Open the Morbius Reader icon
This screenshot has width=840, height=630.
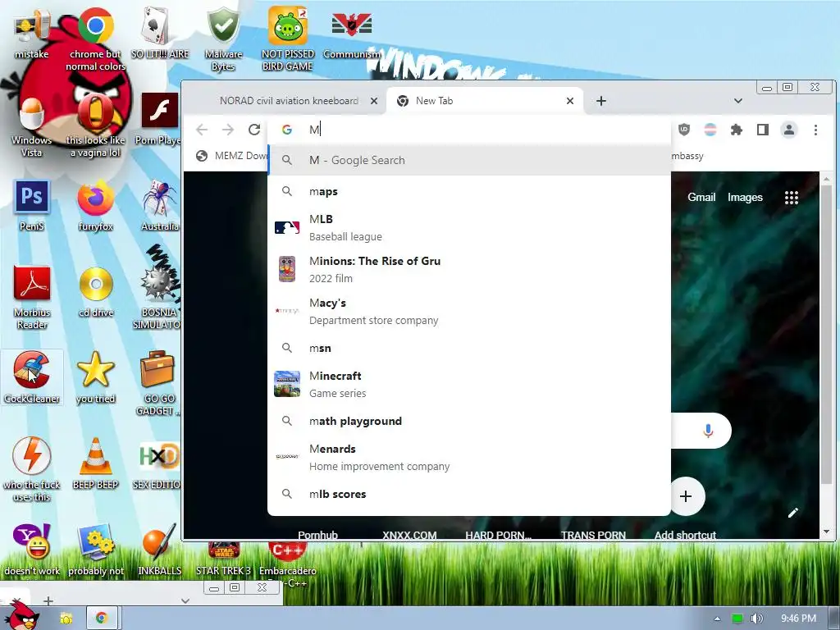(x=31, y=297)
